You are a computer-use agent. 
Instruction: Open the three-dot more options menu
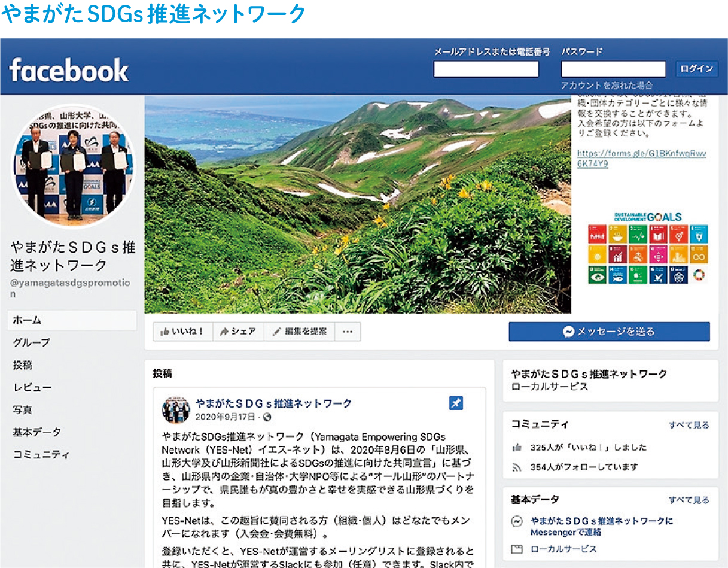point(348,332)
